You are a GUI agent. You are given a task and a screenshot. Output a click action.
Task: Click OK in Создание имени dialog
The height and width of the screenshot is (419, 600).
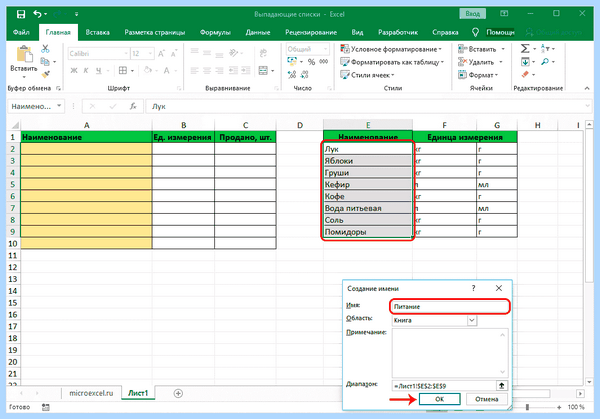(x=439, y=399)
